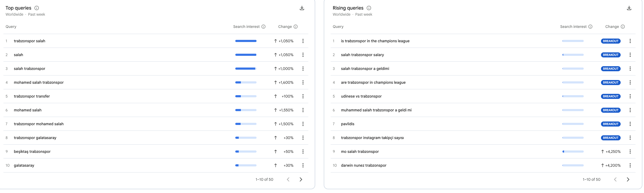This screenshot has height=193, width=644.
Task: Download the Top queries data
Action: pos(302,8)
